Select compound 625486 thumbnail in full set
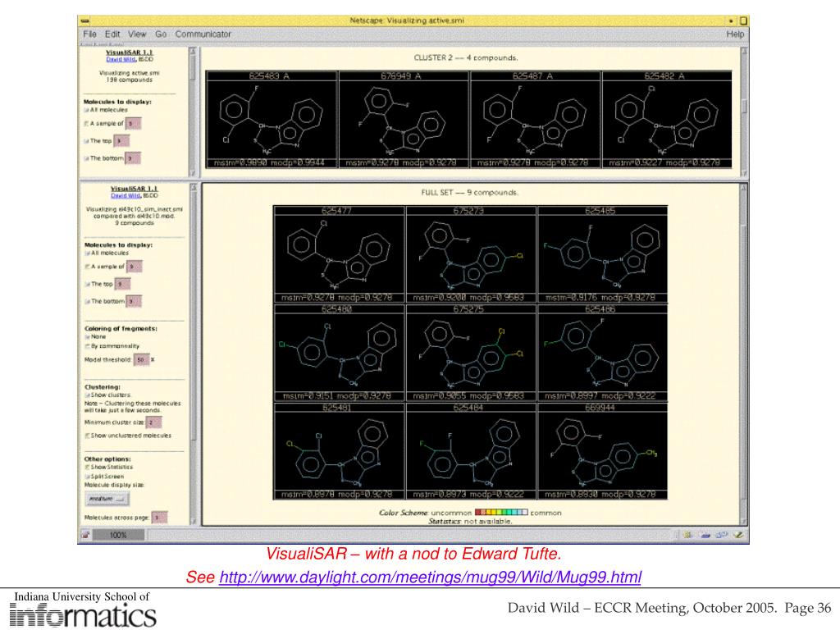The image size is (840, 630). click(603, 353)
